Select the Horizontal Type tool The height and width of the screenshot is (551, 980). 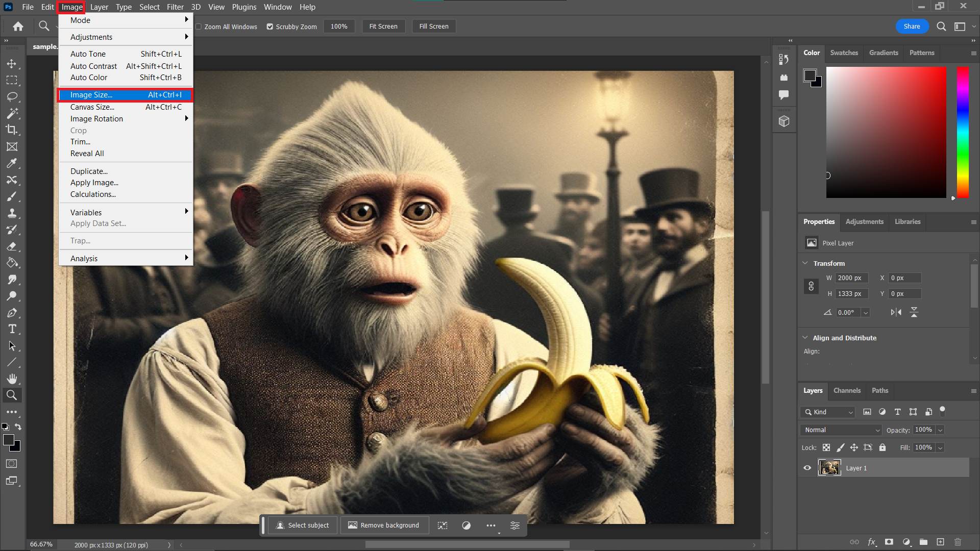pos(12,329)
